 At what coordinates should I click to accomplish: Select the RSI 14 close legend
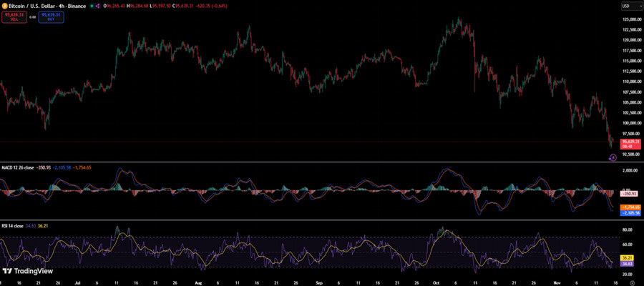pos(11,226)
